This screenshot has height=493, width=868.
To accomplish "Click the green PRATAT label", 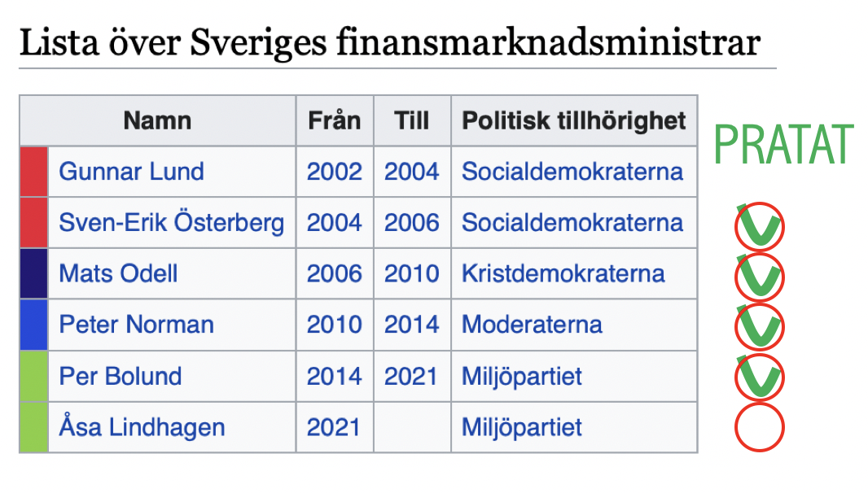I will pos(783,145).
